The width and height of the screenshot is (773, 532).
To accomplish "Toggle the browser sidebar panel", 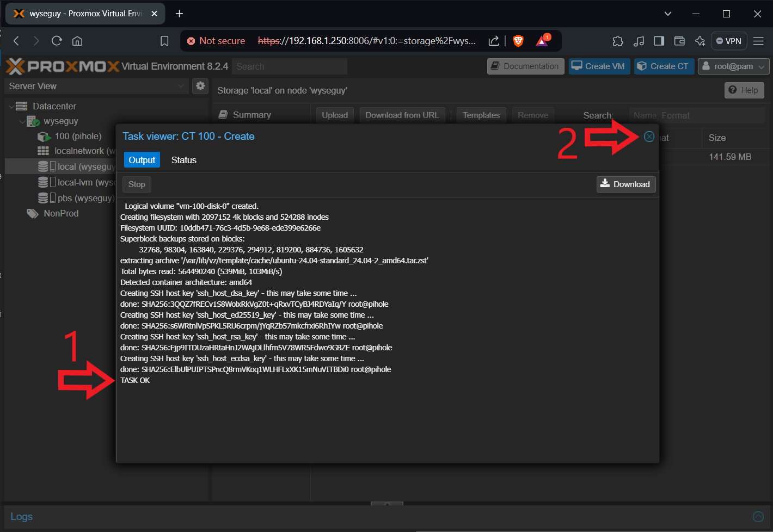I will click(659, 41).
